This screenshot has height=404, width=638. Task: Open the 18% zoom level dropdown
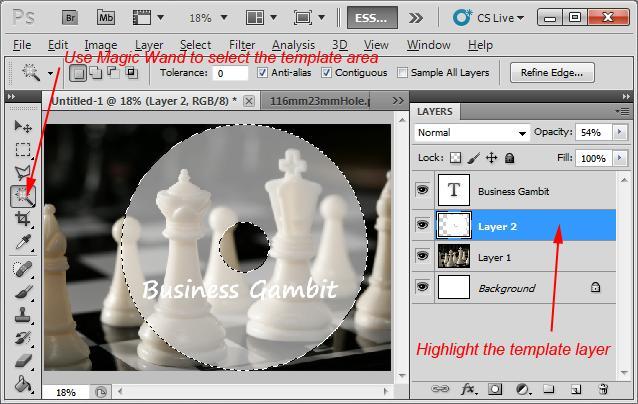(224, 18)
